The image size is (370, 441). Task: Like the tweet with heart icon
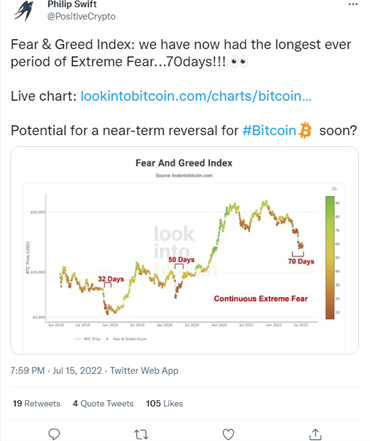228,434
